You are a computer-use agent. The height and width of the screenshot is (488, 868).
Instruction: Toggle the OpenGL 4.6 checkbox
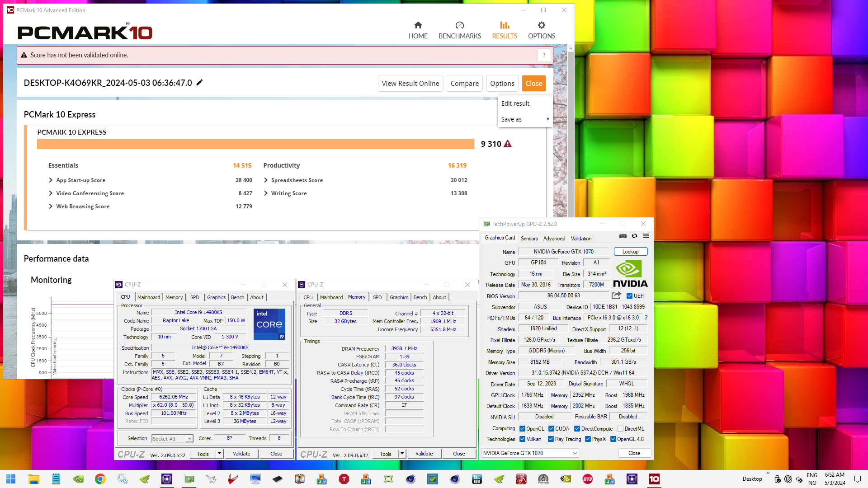[613, 439]
